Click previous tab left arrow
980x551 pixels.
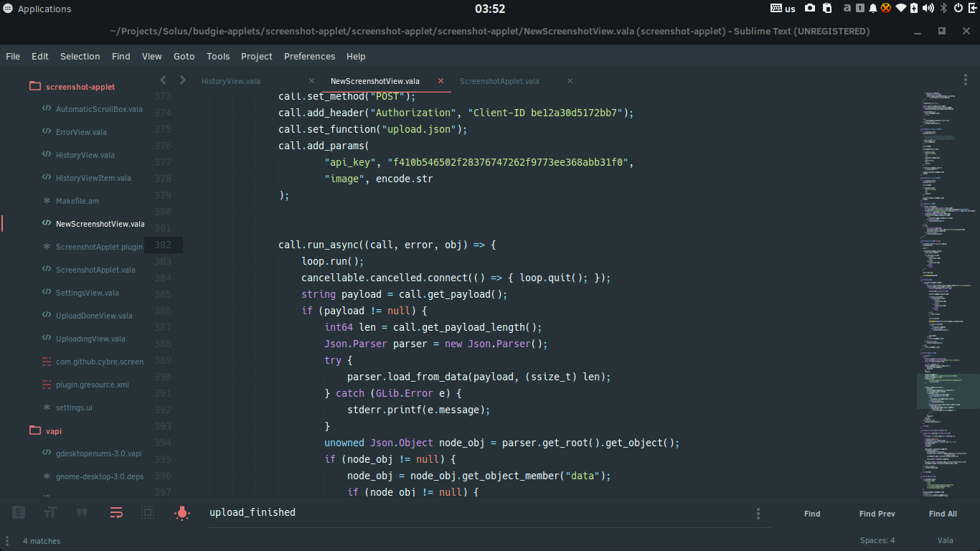164,80
